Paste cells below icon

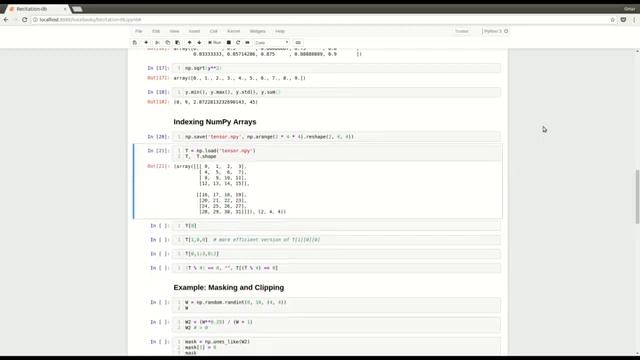(178, 42)
